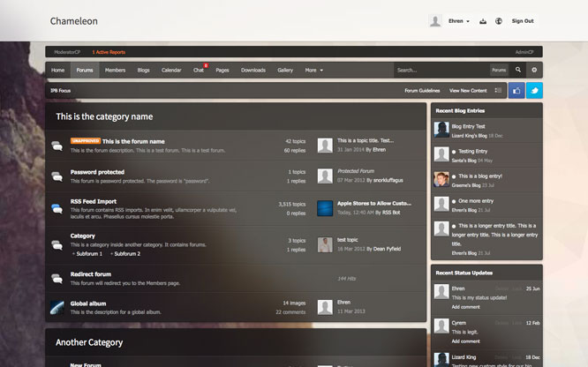
Task: Click the Sign Out link
Action: pyautogui.click(x=523, y=21)
